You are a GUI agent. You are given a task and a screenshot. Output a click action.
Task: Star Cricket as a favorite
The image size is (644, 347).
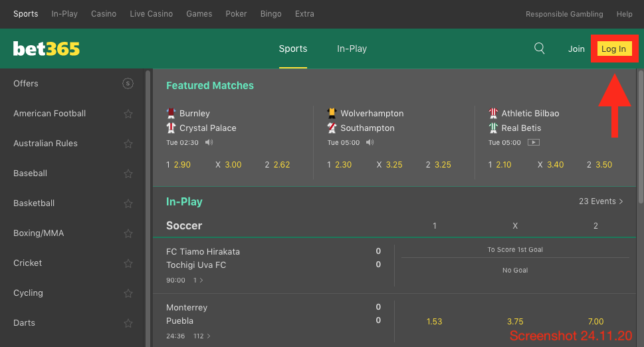tap(128, 263)
